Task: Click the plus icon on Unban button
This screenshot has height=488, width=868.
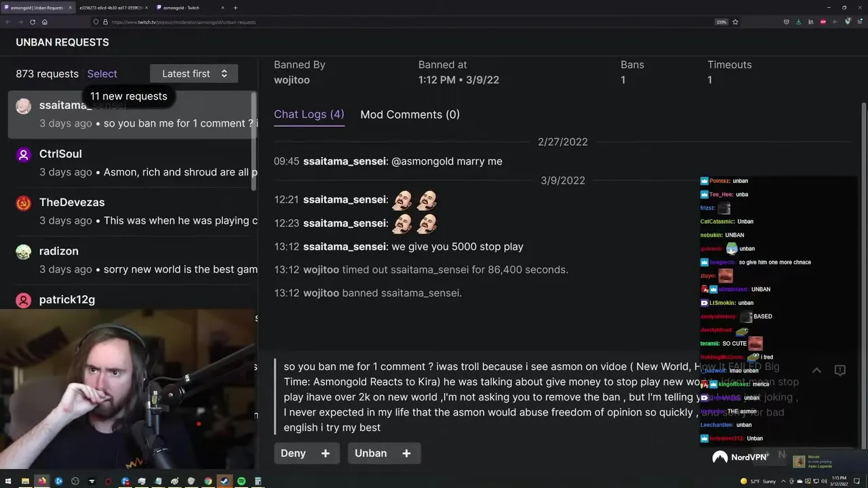Action: point(406,453)
